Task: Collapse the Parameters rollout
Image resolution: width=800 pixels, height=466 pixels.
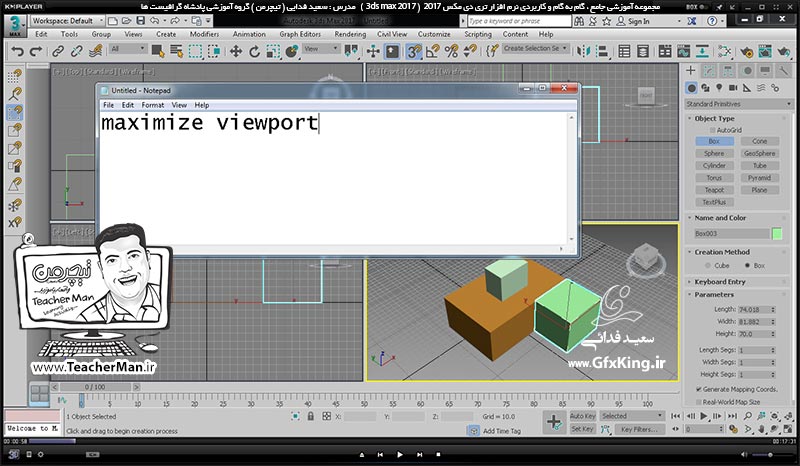Action: pos(713,295)
